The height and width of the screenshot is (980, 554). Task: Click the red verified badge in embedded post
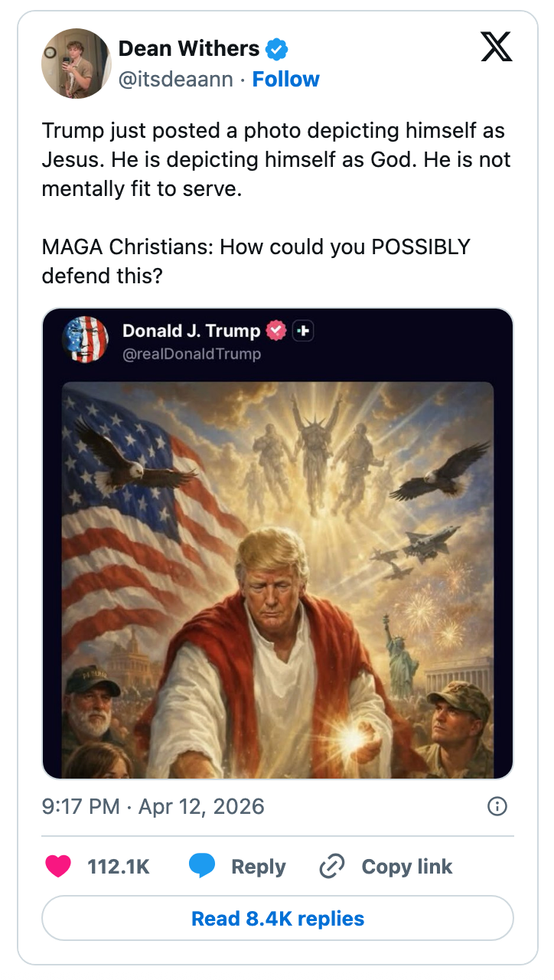[x=275, y=331]
